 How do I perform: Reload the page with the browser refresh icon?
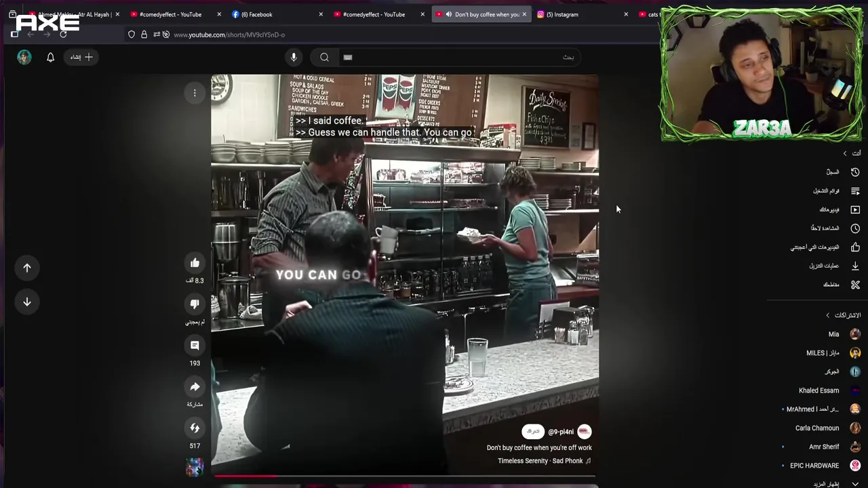63,35
